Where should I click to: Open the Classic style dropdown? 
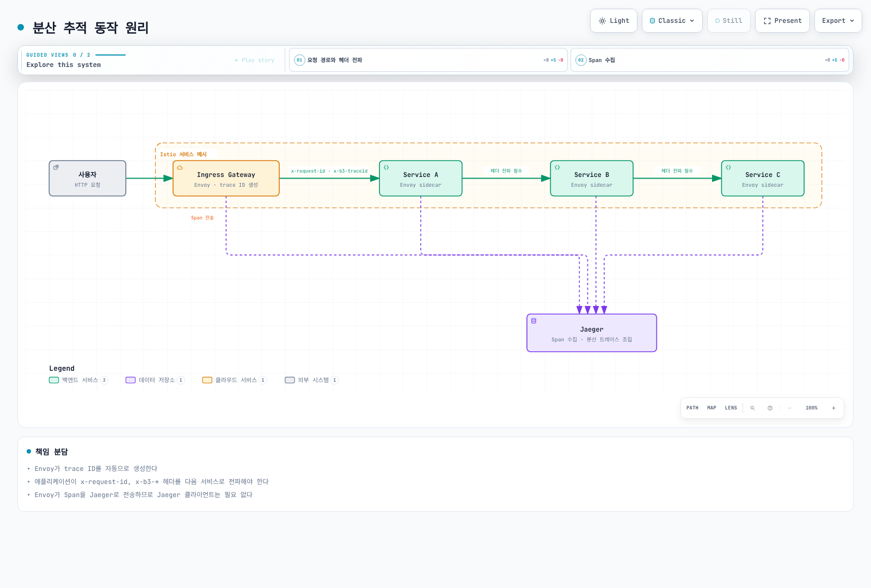click(x=672, y=21)
